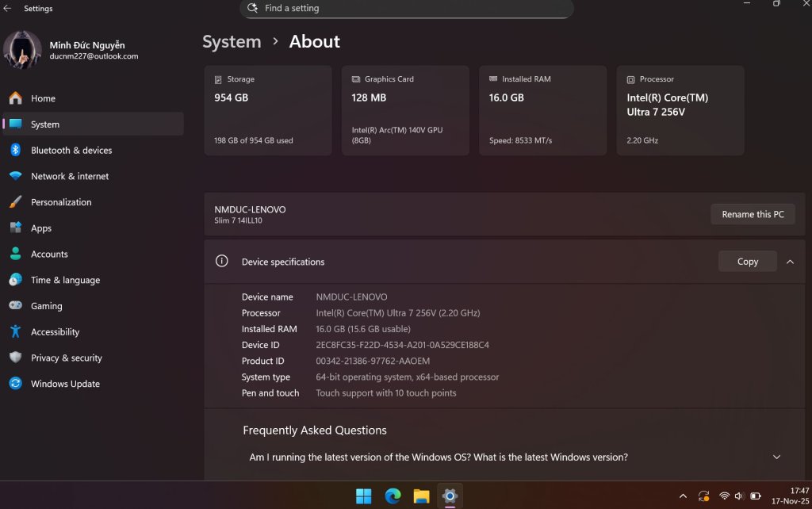
Task: Click the back arrow in Settings header
Action: [8, 9]
